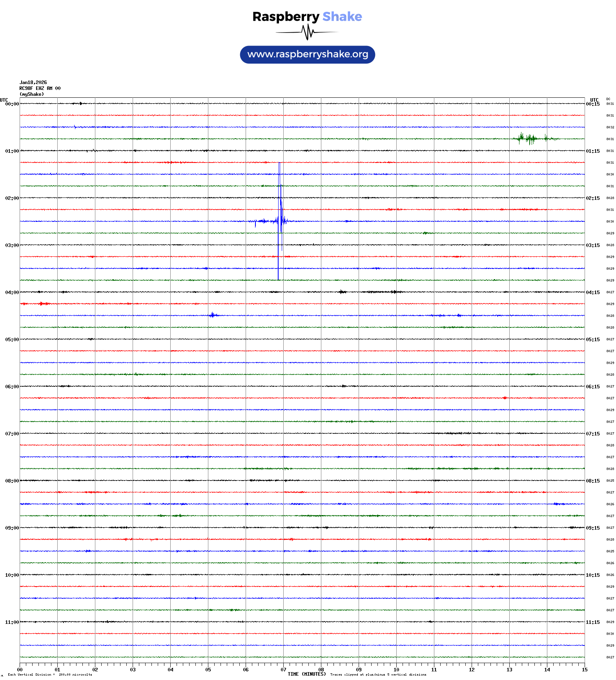This screenshot has width=616, height=680.
Task: Click the RC98F EHZ AM 00 station label
Action: pyautogui.click(x=40, y=88)
